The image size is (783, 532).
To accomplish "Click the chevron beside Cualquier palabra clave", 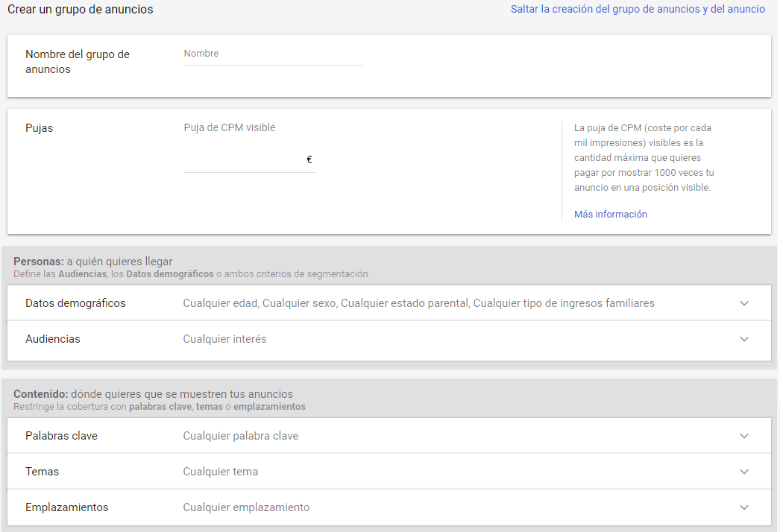I will tap(743, 435).
